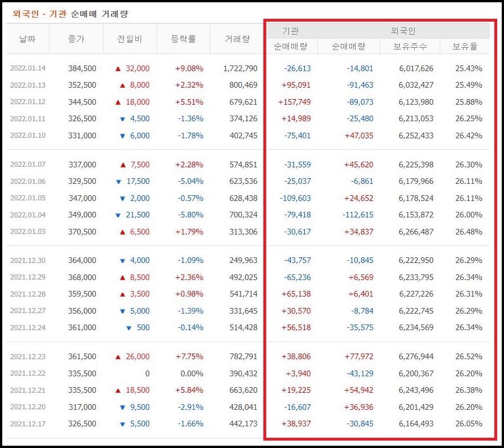Click the blue down arrow beside 500
This screenshot has width=504, height=448.
coord(129,328)
